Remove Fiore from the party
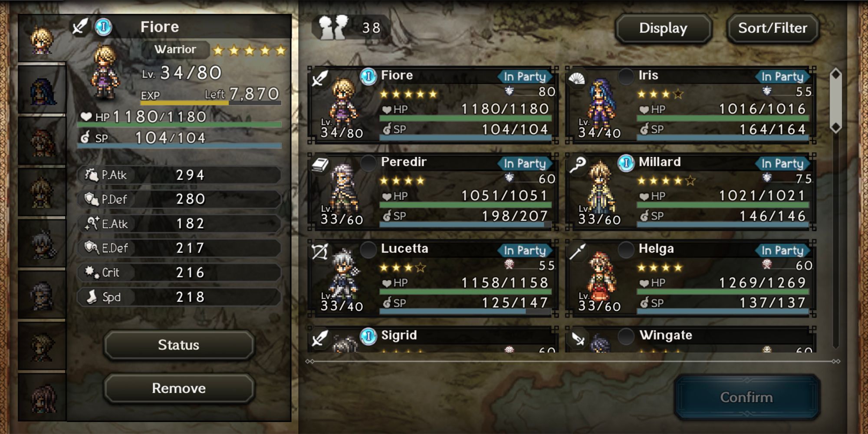 179,388
